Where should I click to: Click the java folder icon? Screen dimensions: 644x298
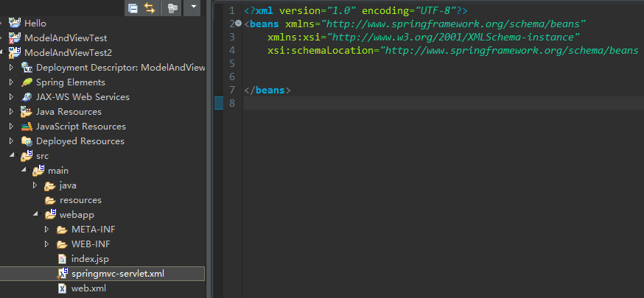coord(50,185)
